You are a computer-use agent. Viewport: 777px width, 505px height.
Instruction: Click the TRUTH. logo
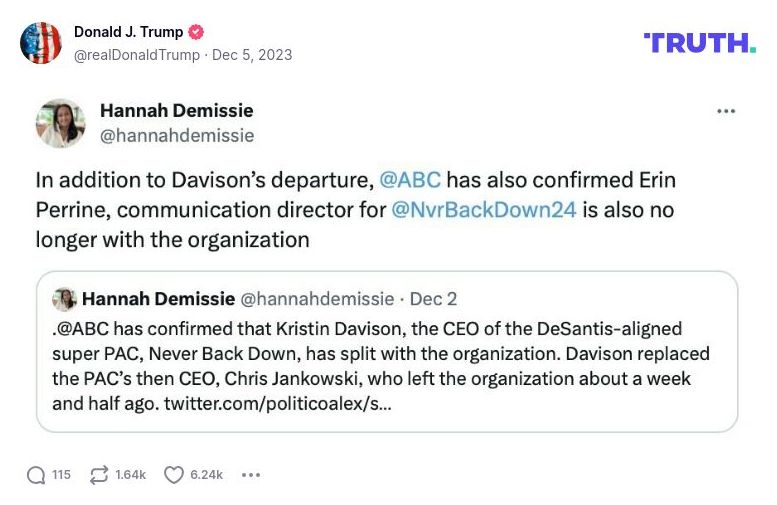click(x=699, y=42)
